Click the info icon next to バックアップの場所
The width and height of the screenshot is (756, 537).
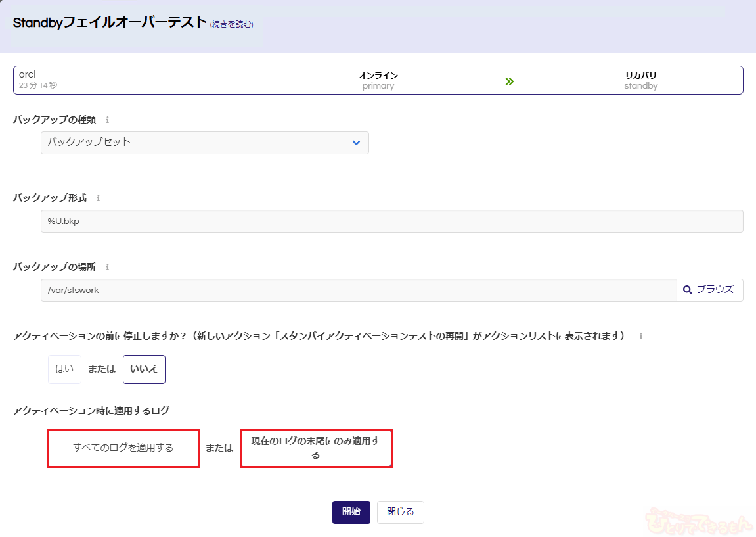(107, 268)
